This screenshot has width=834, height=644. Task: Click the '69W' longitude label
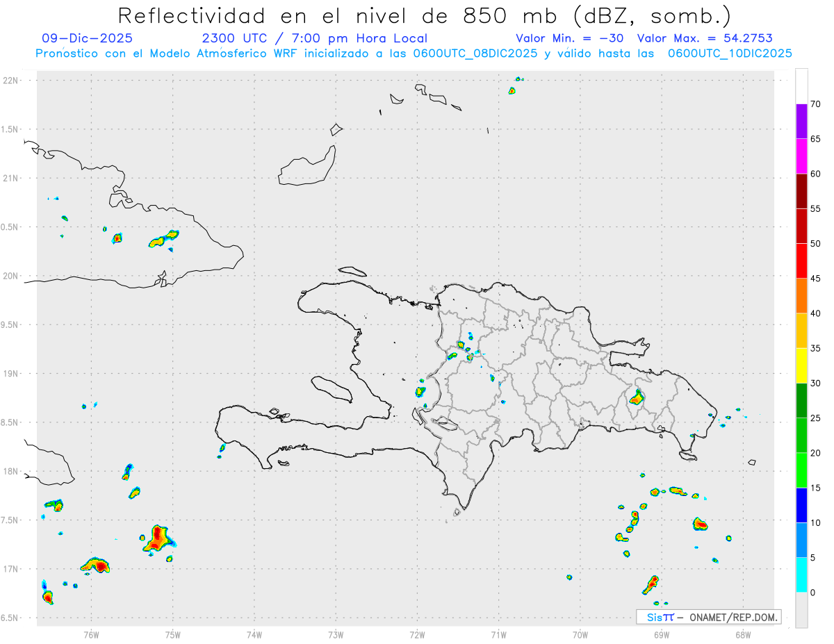tap(662, 634)
